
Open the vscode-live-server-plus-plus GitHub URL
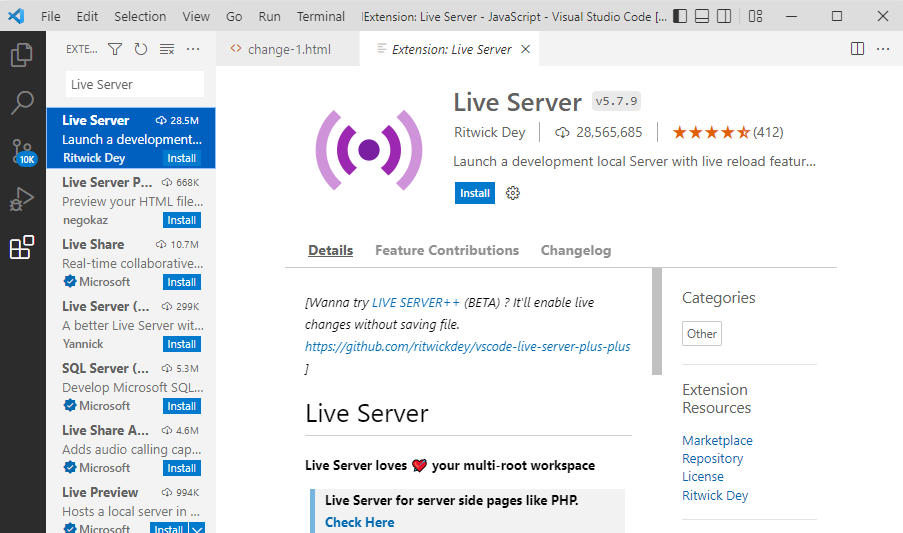pos(467,347)
